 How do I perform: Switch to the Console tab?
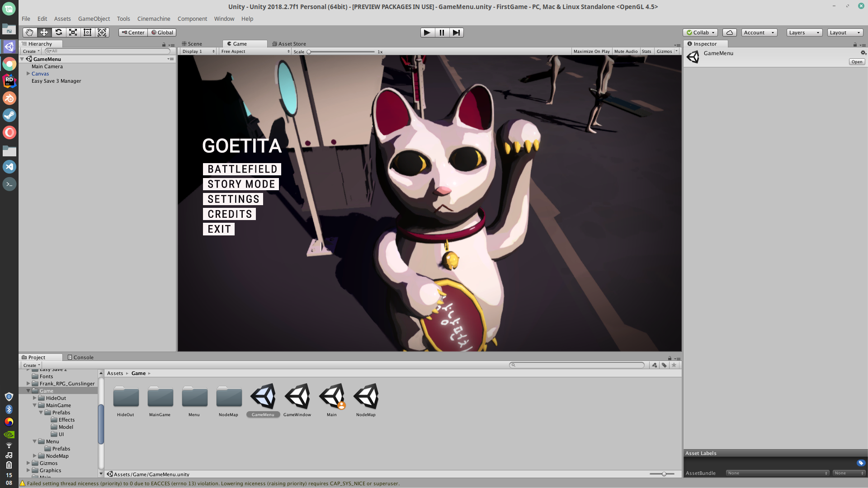coord(80,357)
